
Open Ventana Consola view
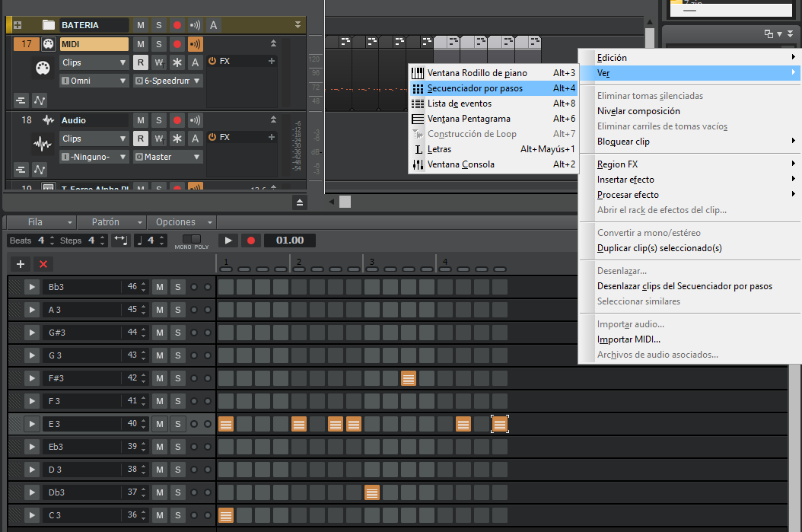click(x=494, y=164)
